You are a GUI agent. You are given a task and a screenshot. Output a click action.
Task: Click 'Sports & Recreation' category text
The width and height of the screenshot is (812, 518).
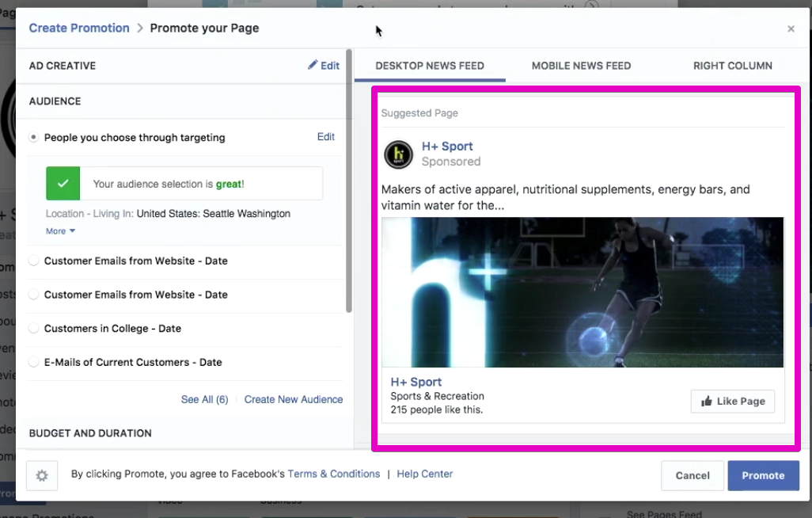(x=437, y=396)
